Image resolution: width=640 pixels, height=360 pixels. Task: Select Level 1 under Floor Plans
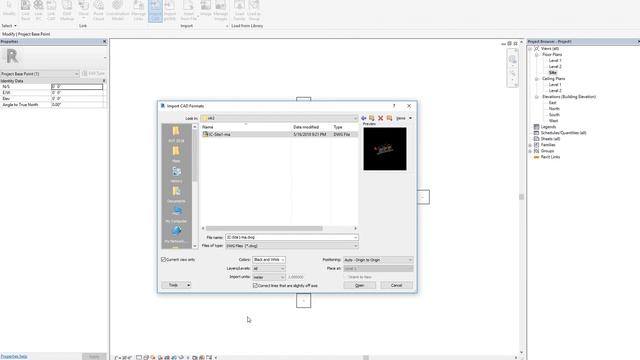click(x=555, y=60)
